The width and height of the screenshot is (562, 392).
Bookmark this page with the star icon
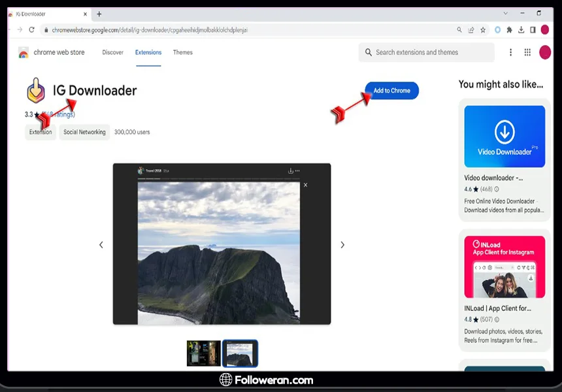tap(483, 29)
